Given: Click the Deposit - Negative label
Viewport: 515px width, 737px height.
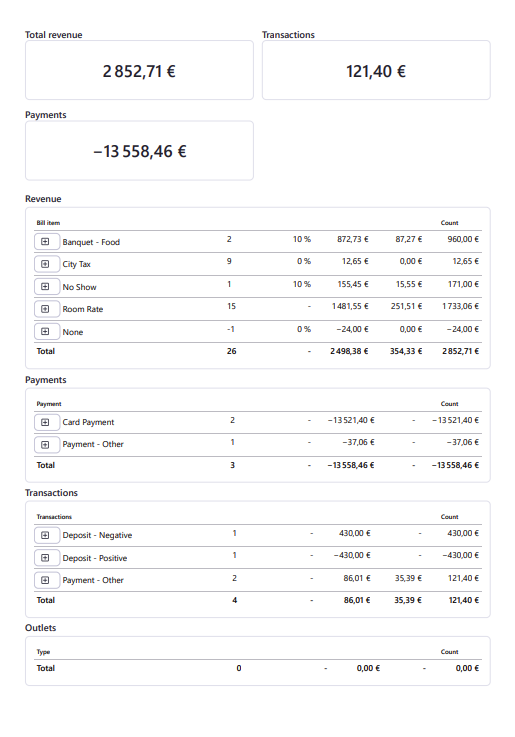Looking at the screenshot, I should coord(97,535).
